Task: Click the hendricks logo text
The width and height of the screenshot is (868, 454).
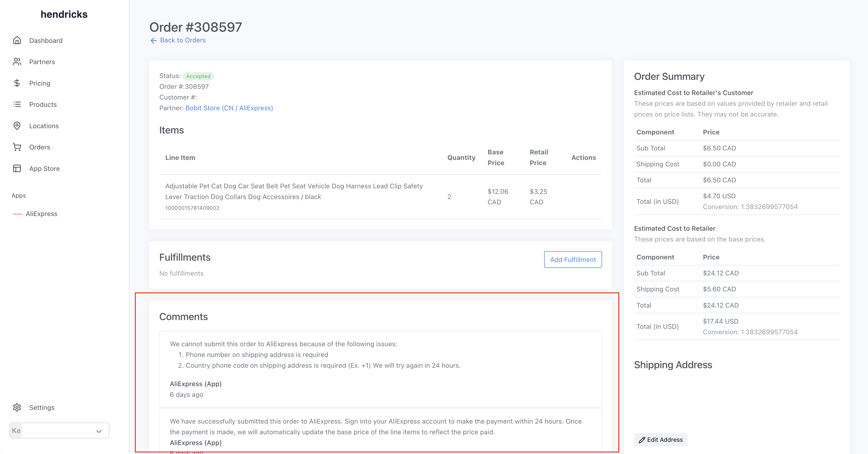Action: (64, 14)
